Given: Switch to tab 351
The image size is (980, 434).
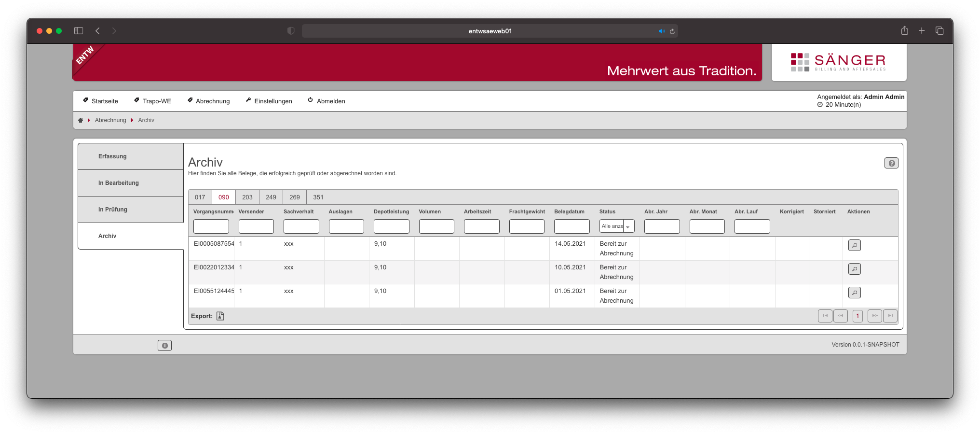Looking at the screenshot, I should 318,197.
